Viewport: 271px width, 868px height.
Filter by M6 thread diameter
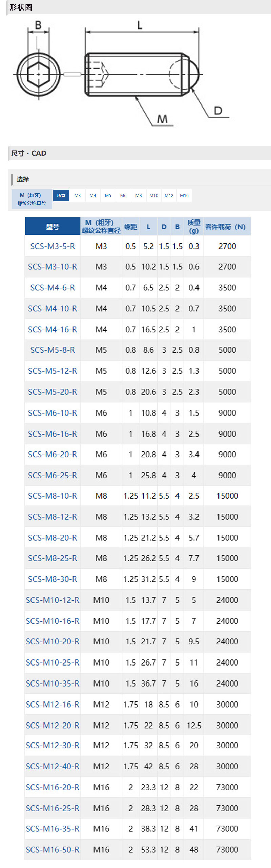pyautogui.click(x=123, y=195)
